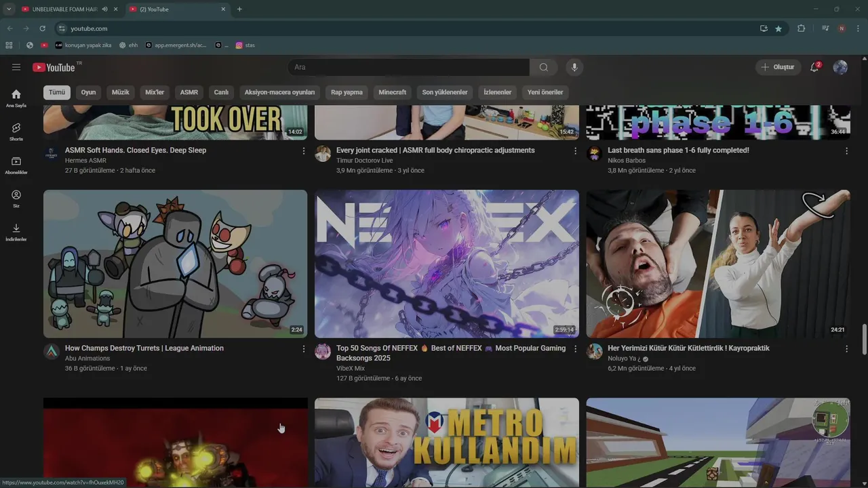Select the İzlenenler filter chip
The width and height of the screenshot is (868, 488).
(x=498, y=92)
